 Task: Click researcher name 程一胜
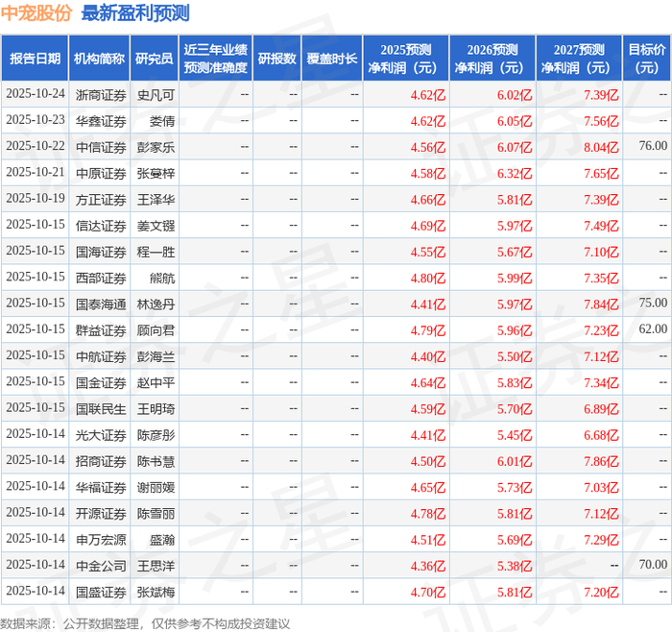pos(156,252)
